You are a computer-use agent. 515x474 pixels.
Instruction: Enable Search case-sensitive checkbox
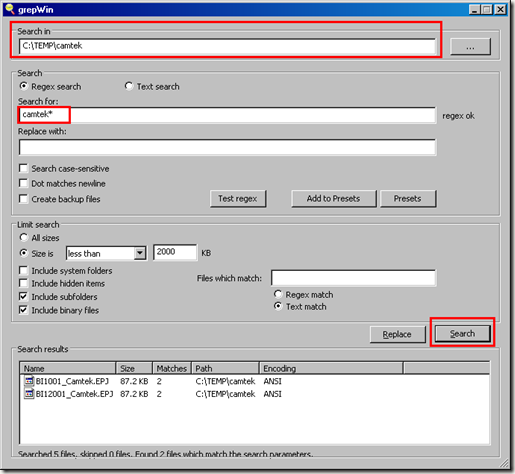[23, 168]
